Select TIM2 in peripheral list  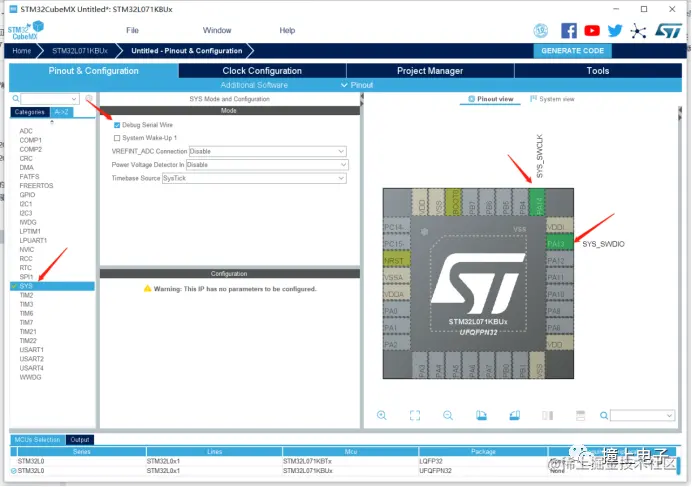point(26,295)
